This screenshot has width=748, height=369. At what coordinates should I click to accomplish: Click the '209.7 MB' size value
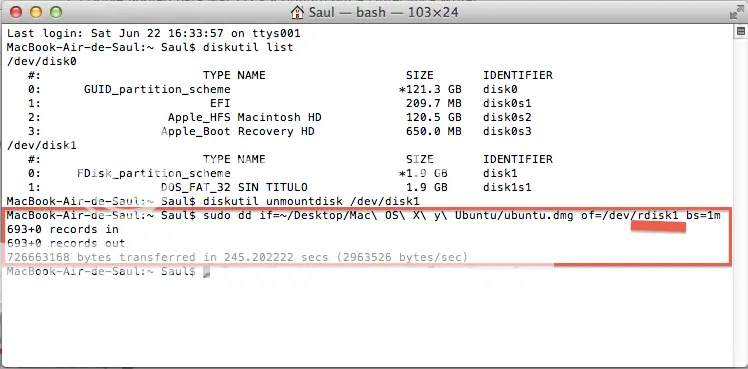click(434, 103)
